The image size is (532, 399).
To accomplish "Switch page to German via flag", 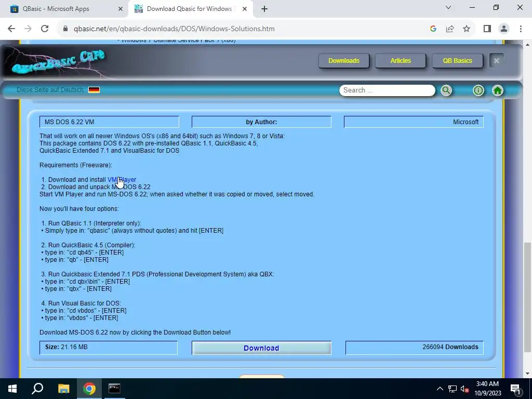I will tap(94, 90).
